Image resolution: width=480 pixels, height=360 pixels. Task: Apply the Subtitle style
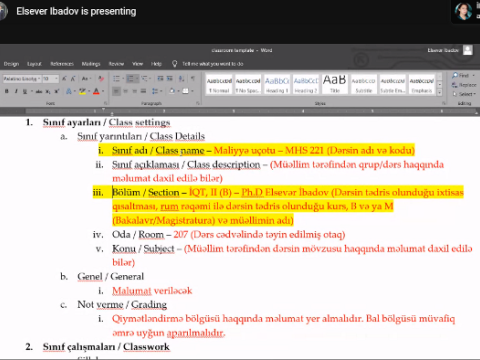[364, 85]
